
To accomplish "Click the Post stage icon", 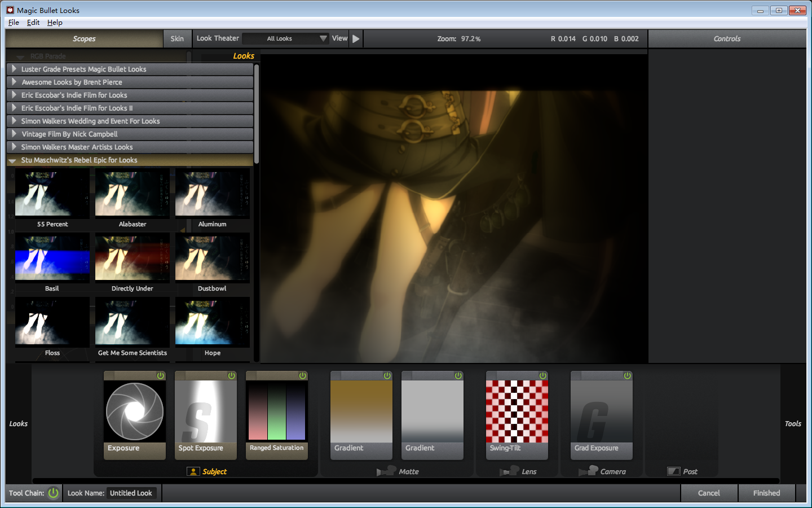I will [674, 471].
